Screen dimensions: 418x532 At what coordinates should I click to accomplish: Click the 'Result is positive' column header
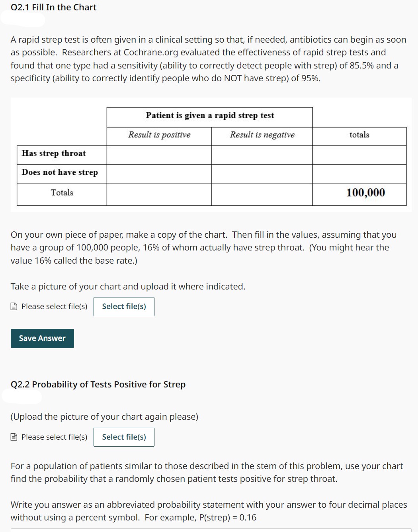[x=159, y=135]
